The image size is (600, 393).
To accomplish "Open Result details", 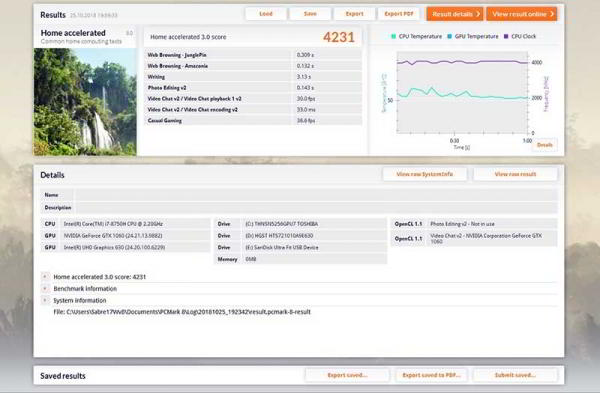I will pyautogui.click(x=455, y=14).
